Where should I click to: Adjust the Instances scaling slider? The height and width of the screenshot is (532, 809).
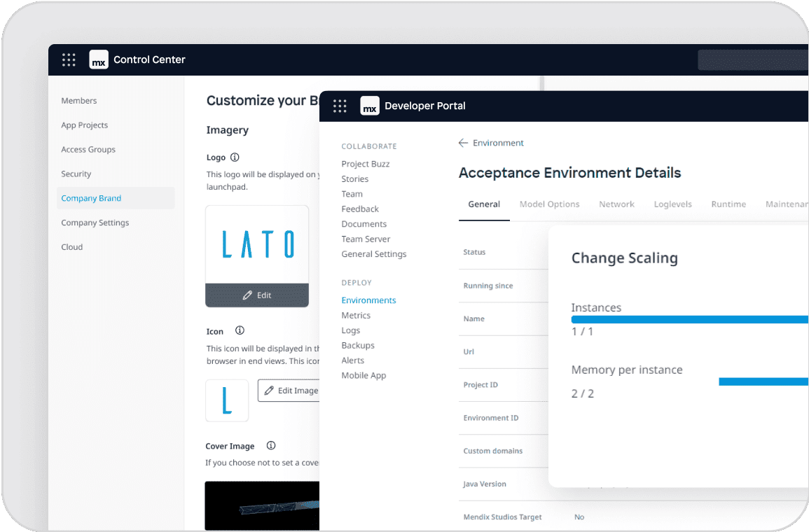pos(689,319)
